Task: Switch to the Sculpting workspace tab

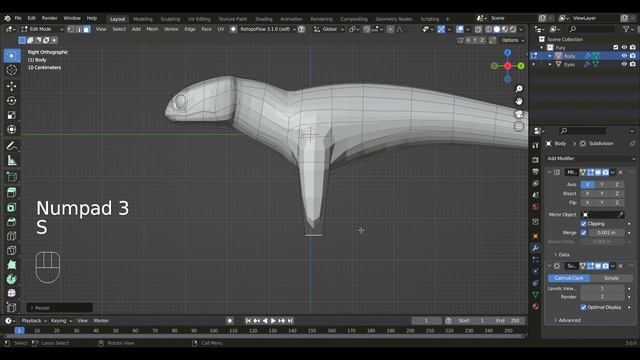Action: (170, 19)
